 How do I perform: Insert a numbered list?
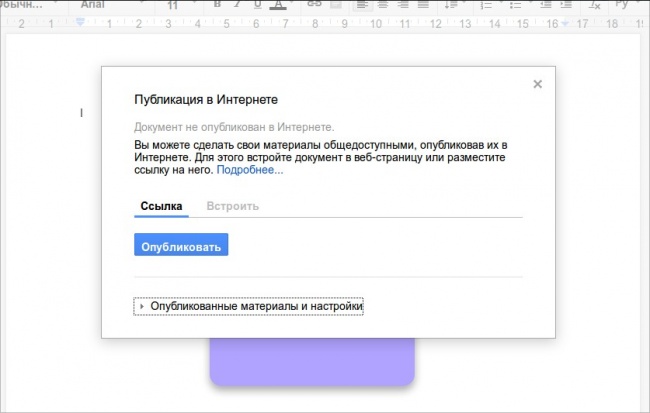coord(484,5)
